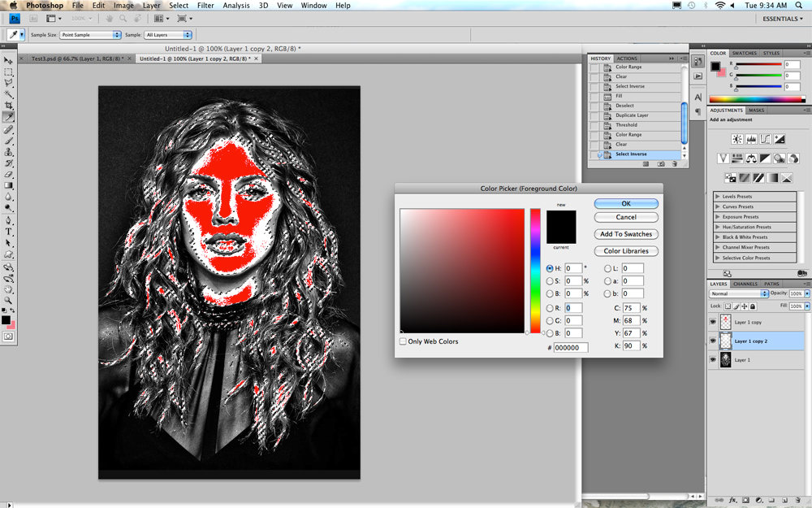The width and height of the screenshot is (812, 508).
Task: Click the vertical hue slider strip
Action: tap(535, 271)
